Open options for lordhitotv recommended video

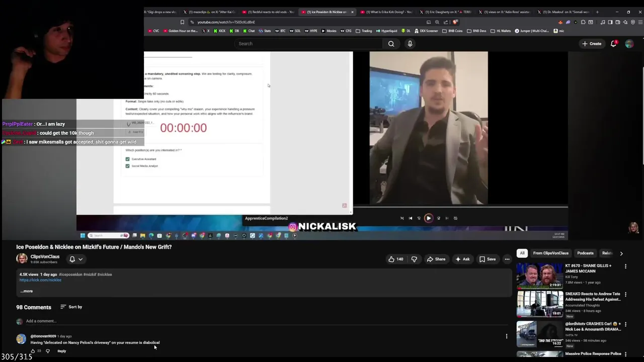tap(626, 324)
